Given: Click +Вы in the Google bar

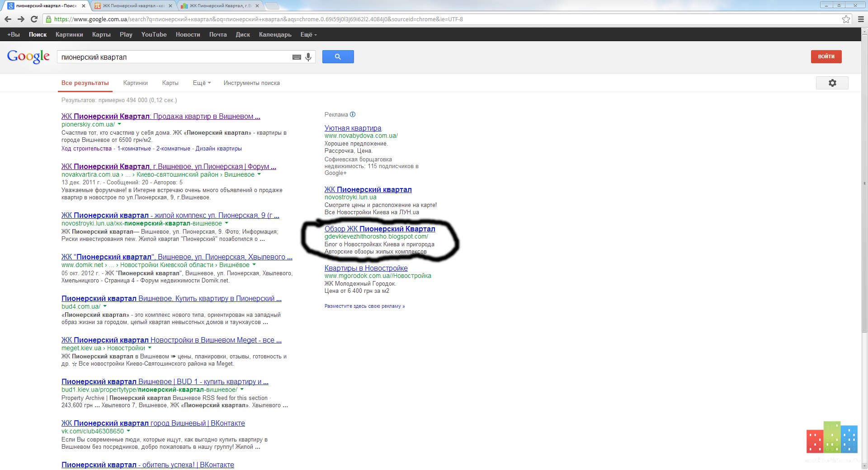Looking at the screenshot, I should coord(14,34).
